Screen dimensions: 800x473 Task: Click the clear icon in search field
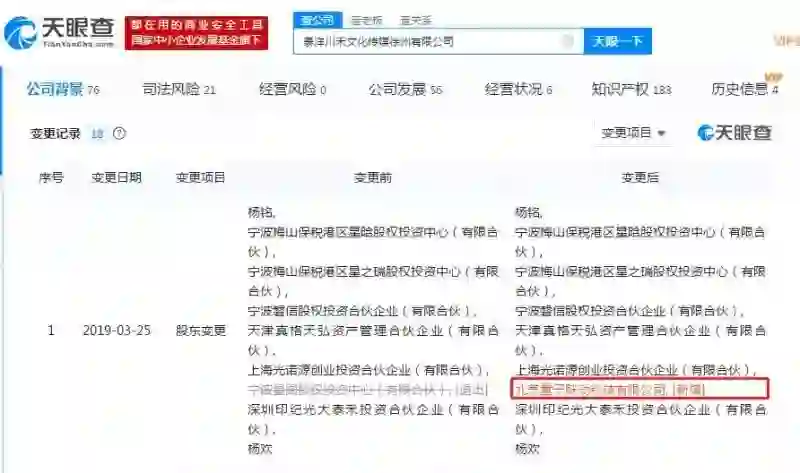tap(567, 41)
